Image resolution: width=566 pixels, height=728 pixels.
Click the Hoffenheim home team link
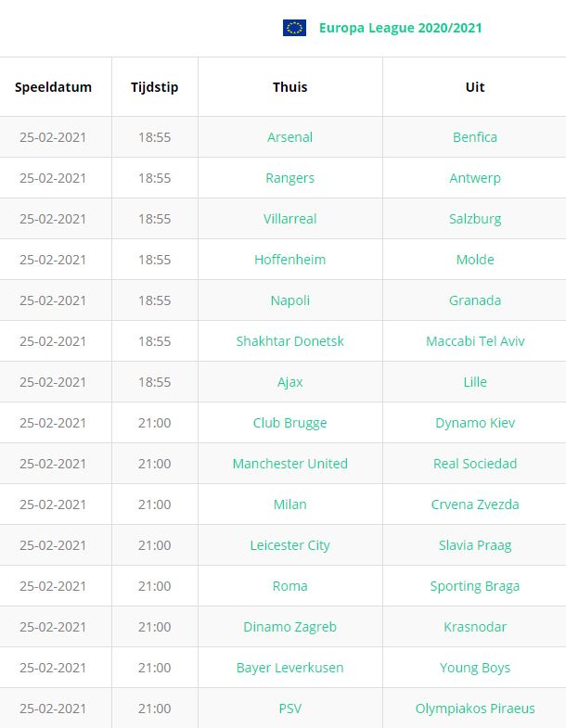pyautogui.click(x=290, y=260)
